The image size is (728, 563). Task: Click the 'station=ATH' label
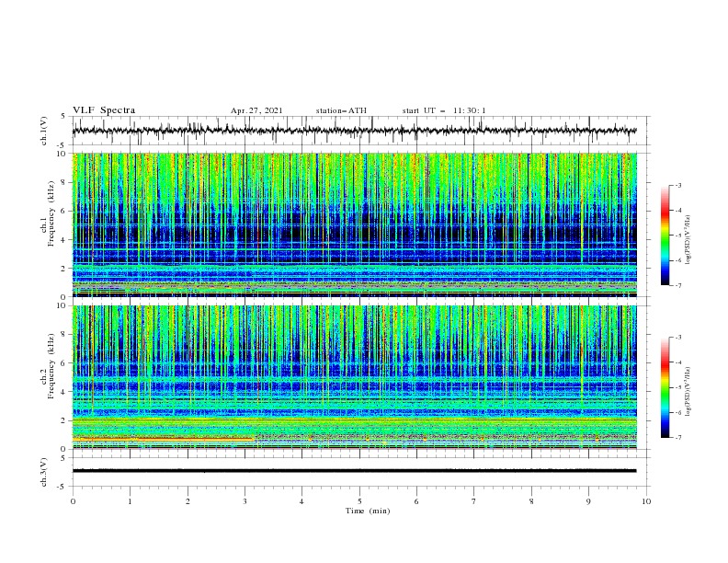pyautogui.click(x=341, y=110)
